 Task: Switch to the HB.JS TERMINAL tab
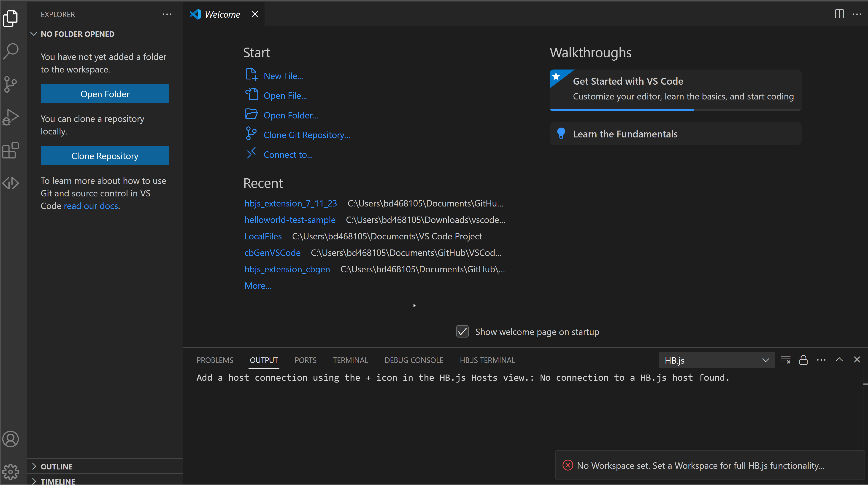coord(487,360)
